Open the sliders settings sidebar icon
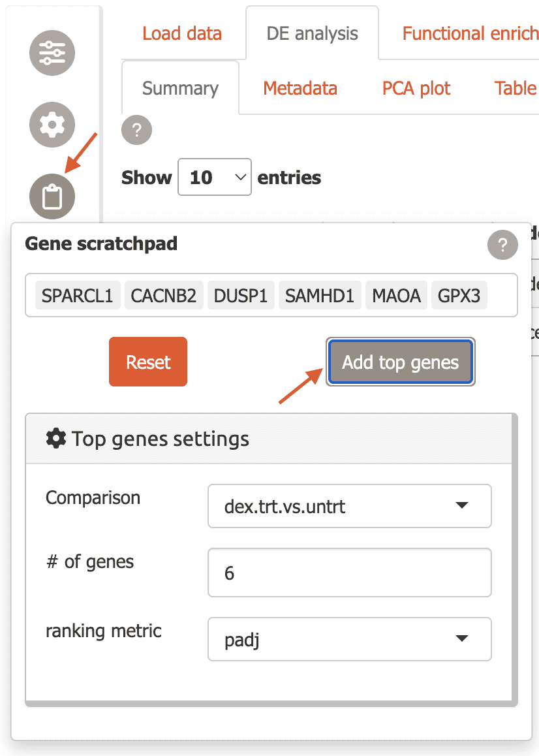This screenshot has height=756, width=539. coord(52,52)
